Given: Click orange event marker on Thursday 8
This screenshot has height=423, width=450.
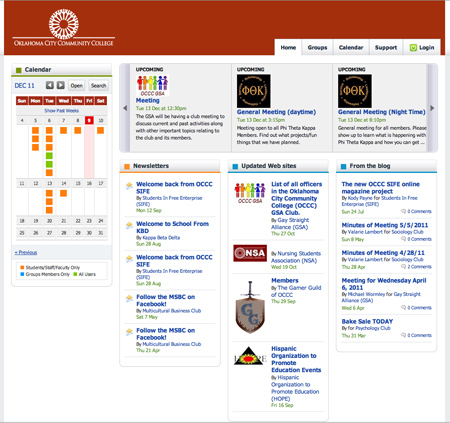Looking at the screenshot, I should click(x=78, y=130).
